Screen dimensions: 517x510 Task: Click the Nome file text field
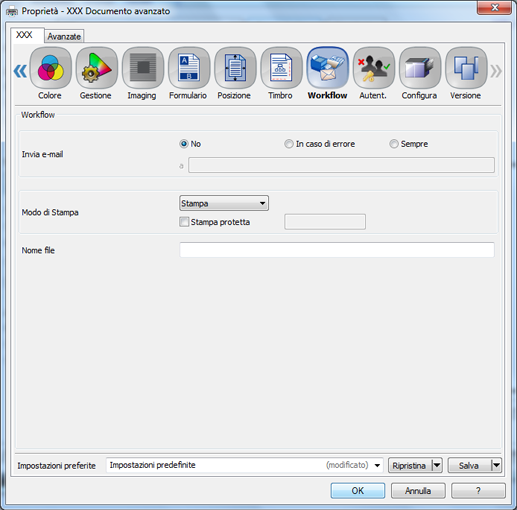[x=337, y=250]
